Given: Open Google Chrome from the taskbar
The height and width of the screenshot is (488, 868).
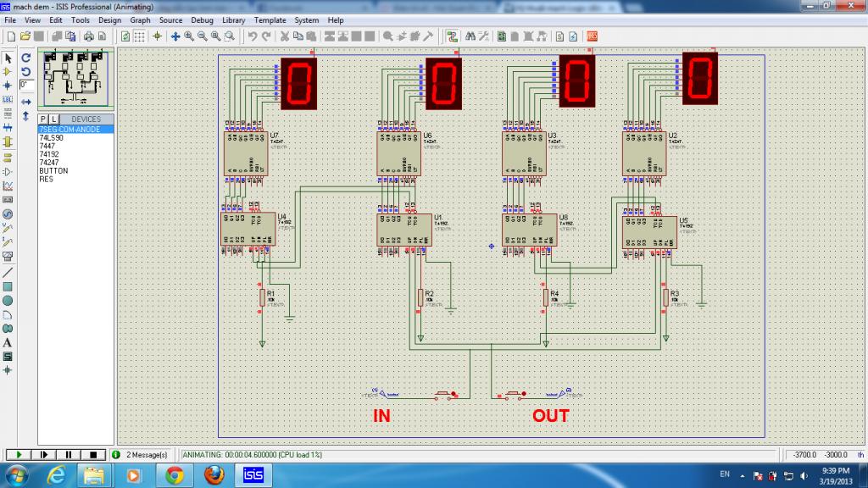Looking at the screenshot, I should coord(175,474).
